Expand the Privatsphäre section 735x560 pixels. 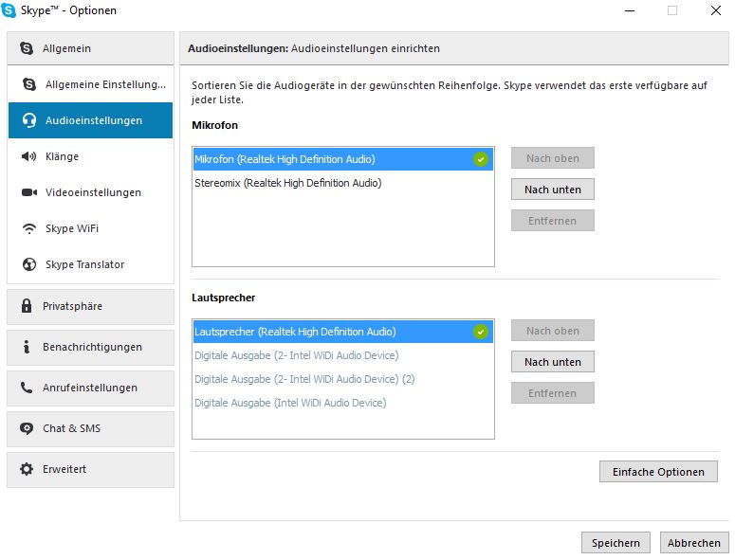pos(90,307)
